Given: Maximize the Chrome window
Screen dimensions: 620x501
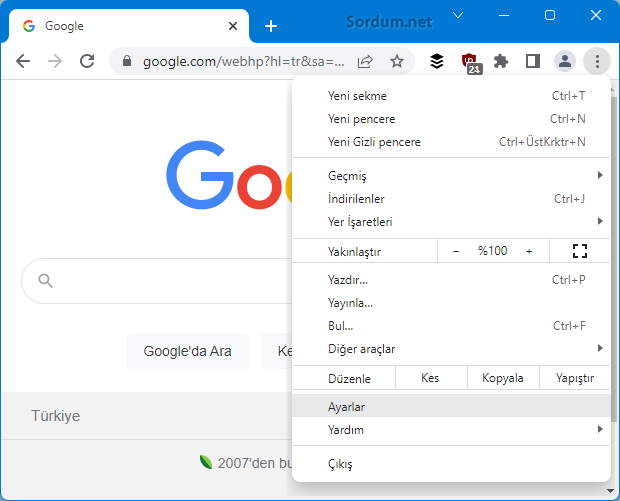Looking at the screenshot, I should (550, 15).
